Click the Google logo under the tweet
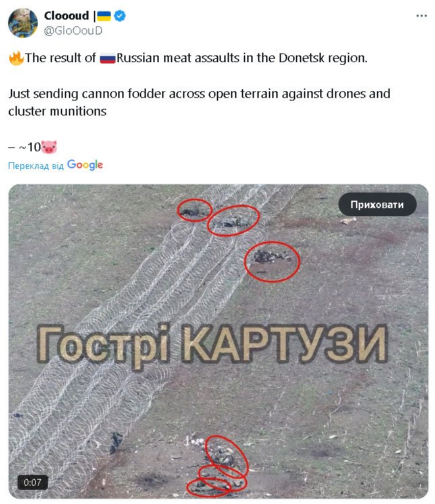The height and width of the screenshot is (504, 435). (85, 166)
